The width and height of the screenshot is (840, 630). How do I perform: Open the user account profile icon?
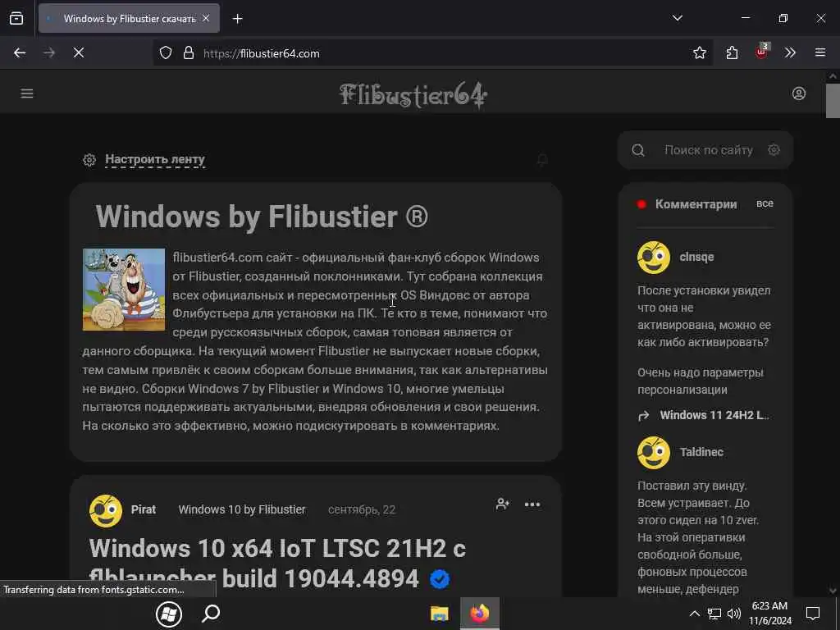click(799, 94)
